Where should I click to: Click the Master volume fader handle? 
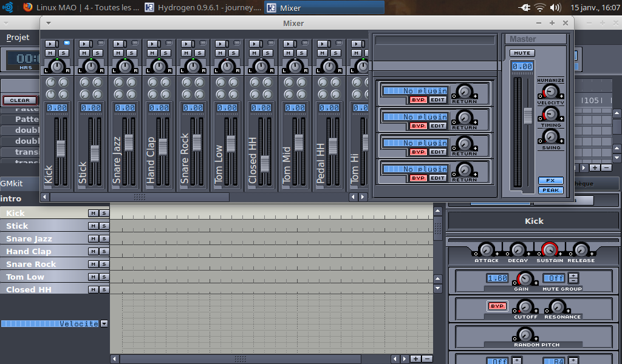coord(528,115)
